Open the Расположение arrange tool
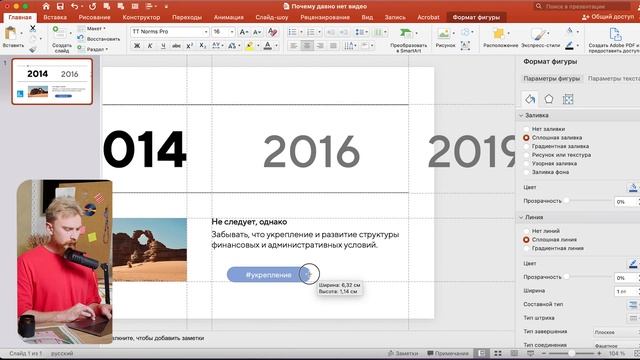The width and height of the screenshot is (640, 360). pyautogui.click(x=500, y=38)
